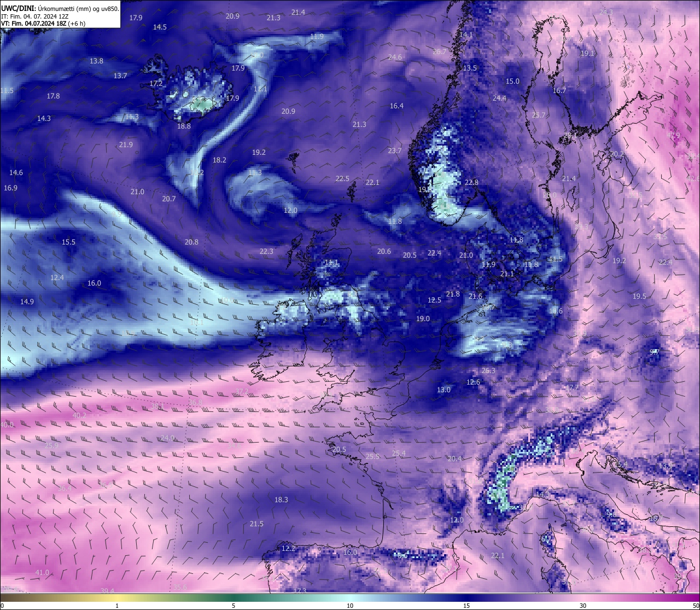This screenshot has height=610, width=700.
Task: Select the 21.1 value over Denmark
Action: (507, 274)
